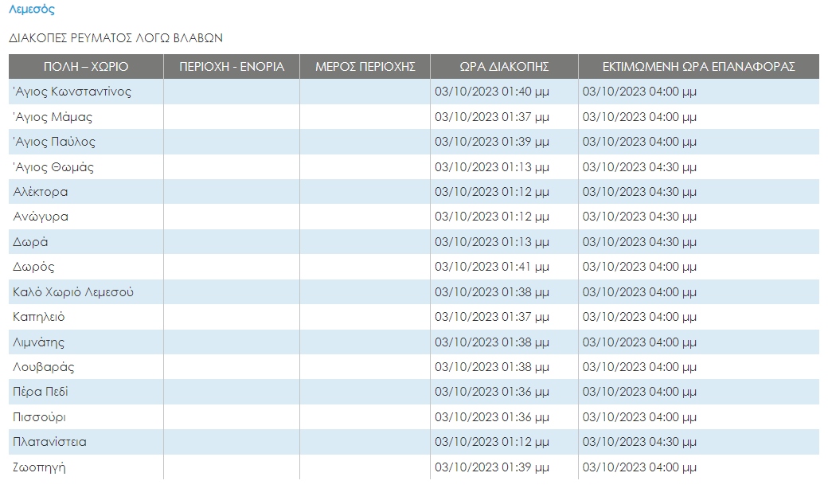Select the Λιμνάτης row name
The height and width of the screenshot is (504, 828).
click(x=38, y=342)
